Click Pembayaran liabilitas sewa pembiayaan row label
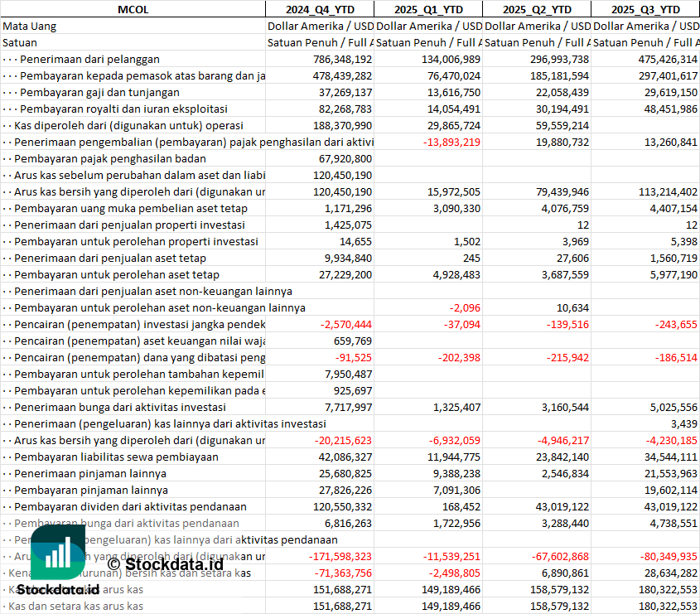The image size is (700, 614). tap(105, 457)
